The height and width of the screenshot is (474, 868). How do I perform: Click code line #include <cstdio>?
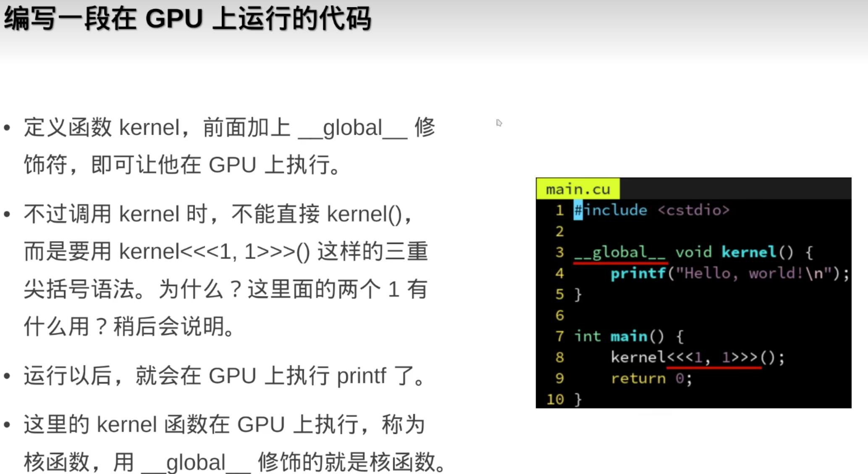(x=652, y=210)
